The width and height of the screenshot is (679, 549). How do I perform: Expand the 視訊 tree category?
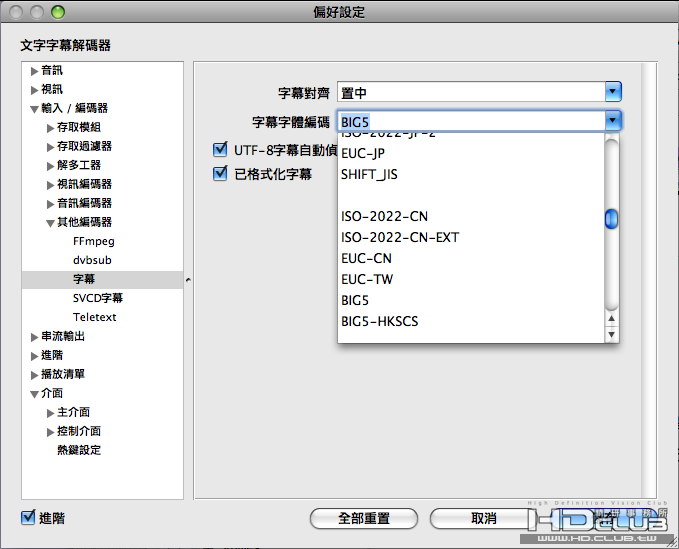35,90
